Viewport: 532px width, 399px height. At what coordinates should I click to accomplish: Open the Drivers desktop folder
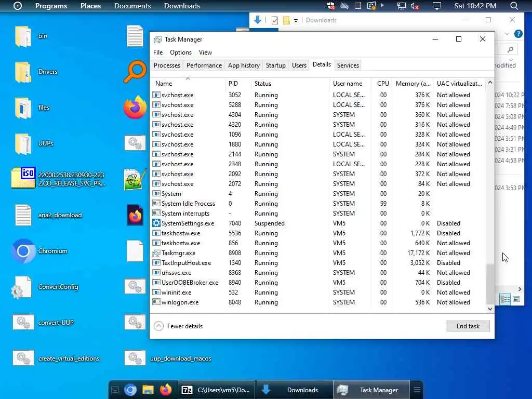[x=23, y=72]
